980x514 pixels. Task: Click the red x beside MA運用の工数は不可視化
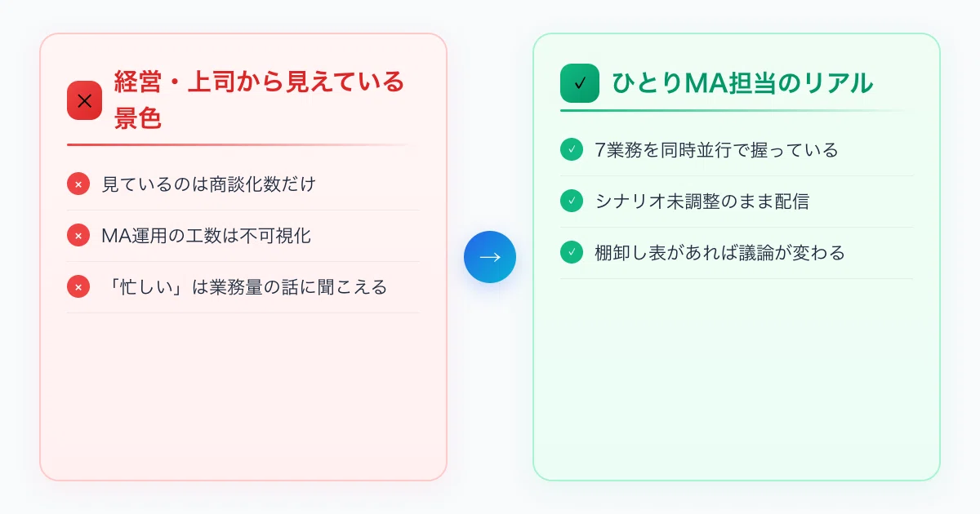pos(78,236)
